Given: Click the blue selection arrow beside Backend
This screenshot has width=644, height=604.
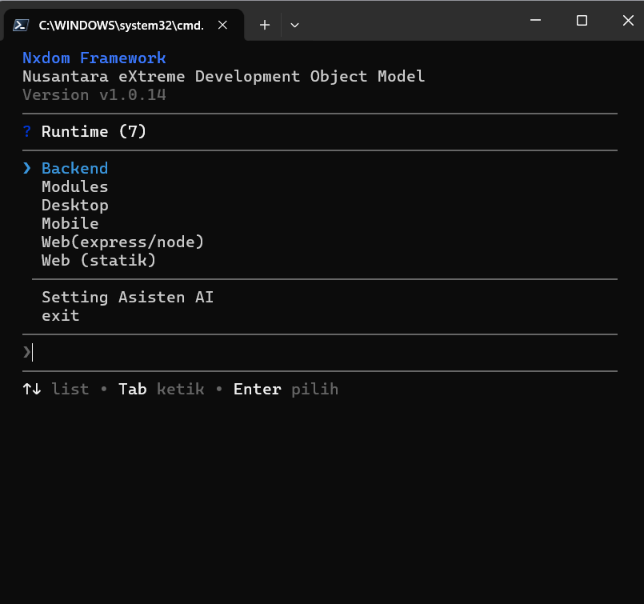Looking at the screenshot, I should click(x=27, y=168).
